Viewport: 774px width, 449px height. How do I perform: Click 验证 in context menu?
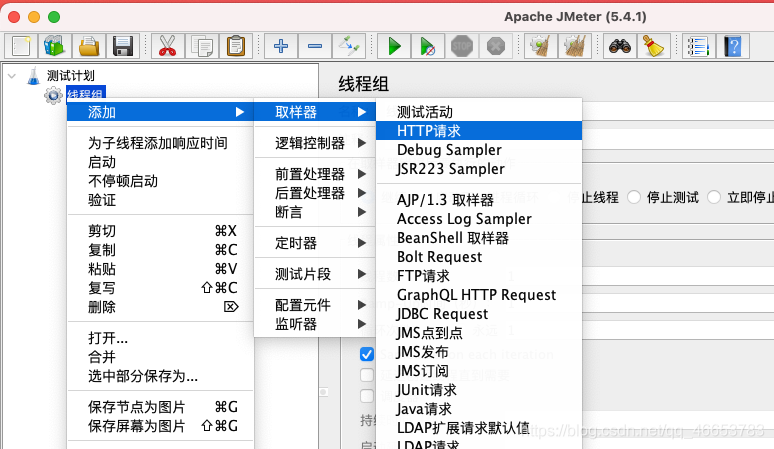pos(160,200)
